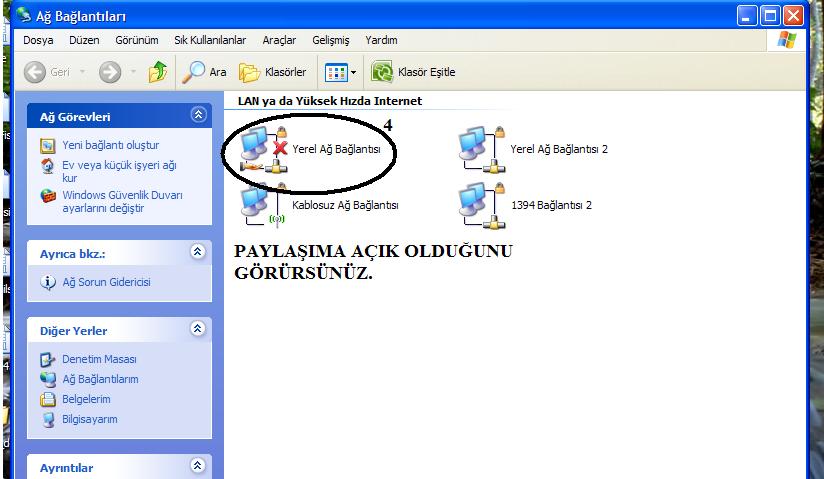Toggle the Klasörler folders pane
Image resolution: width=824 pixels, height=479 pixels.
(x=273, y=72)
